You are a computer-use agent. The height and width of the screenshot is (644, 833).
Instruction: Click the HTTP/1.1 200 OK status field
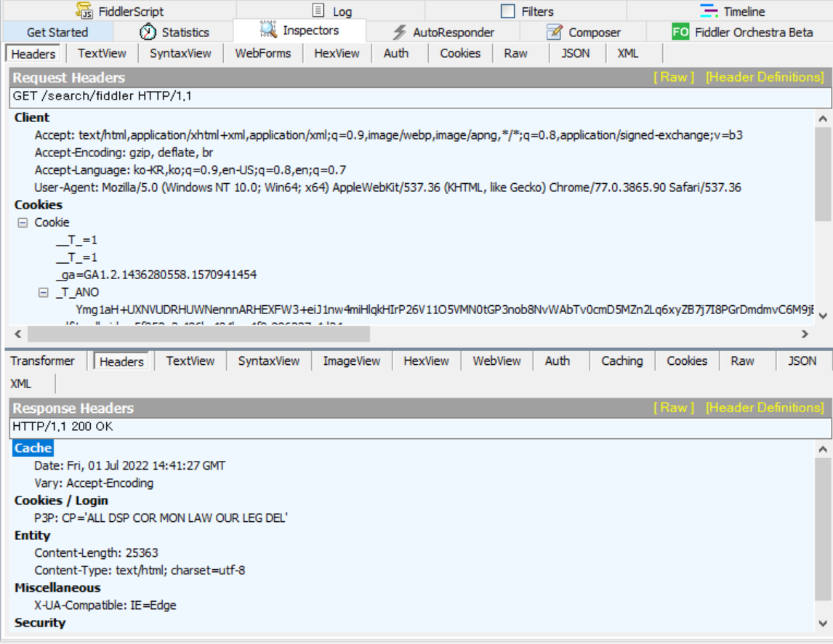tap(420, 427)
